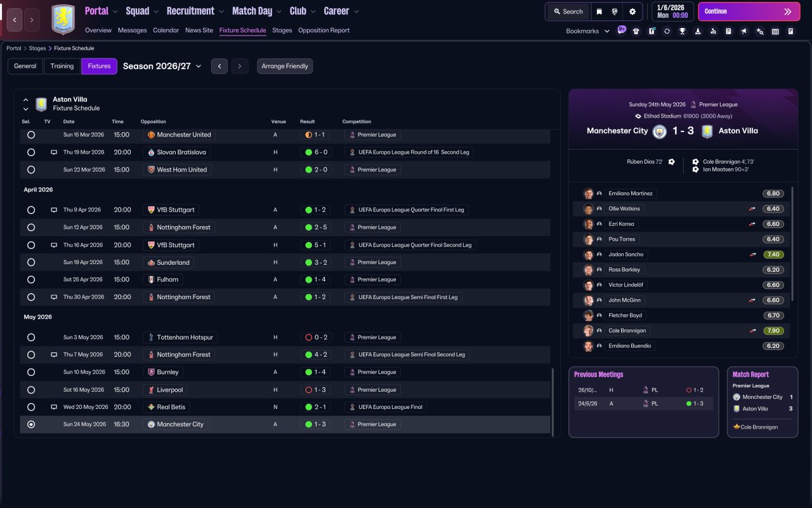Click the up chevron beside Aston Villa
The width and height of the screenshot is (812, 508).
26,100
